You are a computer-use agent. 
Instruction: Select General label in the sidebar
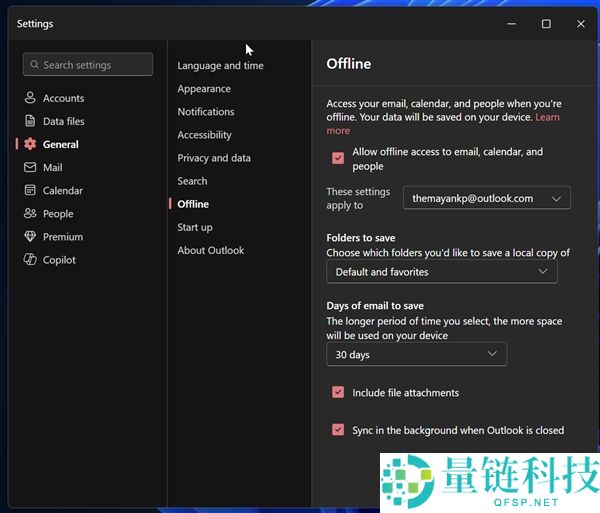point(60,144)
